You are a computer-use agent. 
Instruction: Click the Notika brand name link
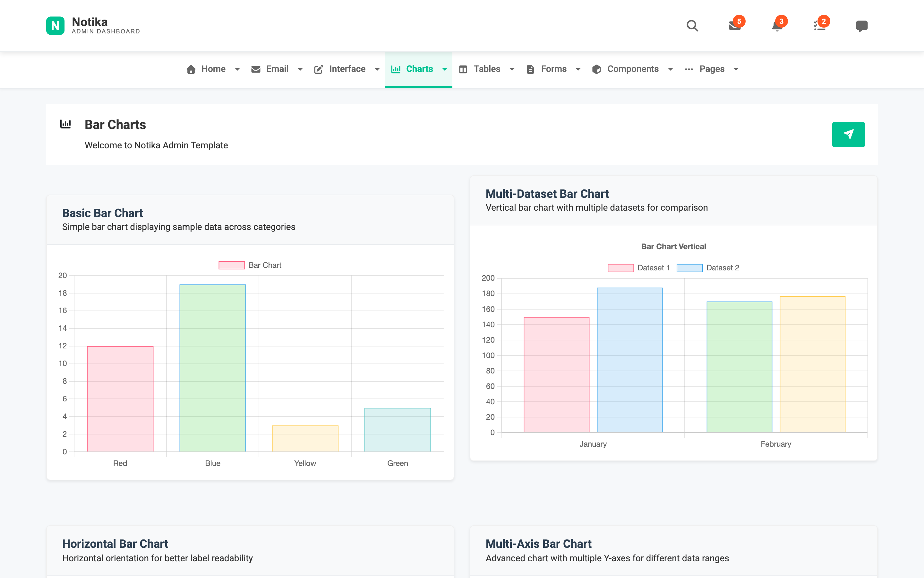[x=90, y=22]
